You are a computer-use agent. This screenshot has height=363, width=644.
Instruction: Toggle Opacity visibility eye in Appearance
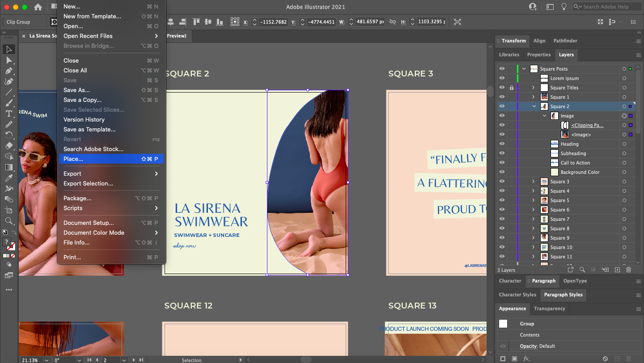click(x=503, y=346)
